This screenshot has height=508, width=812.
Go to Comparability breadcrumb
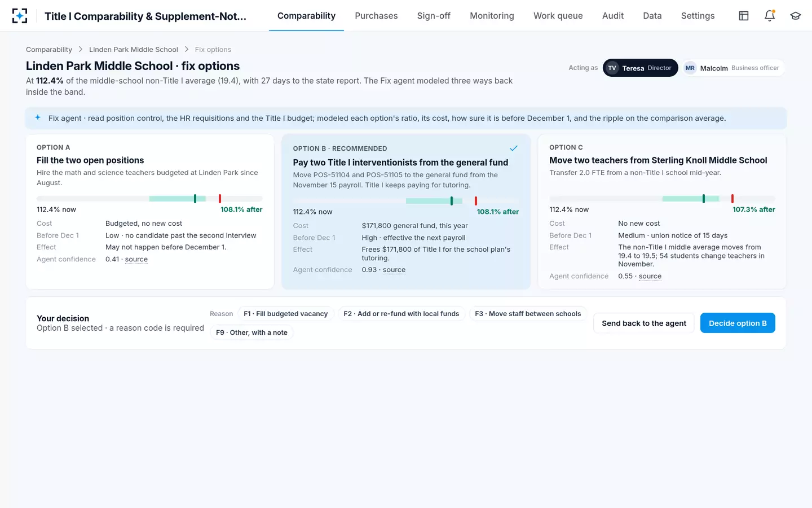[x=49, y=50]
